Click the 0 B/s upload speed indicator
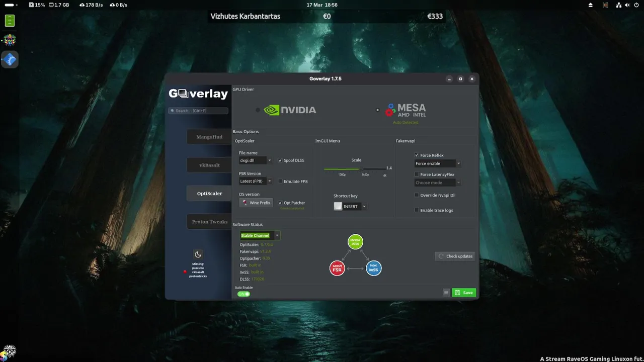The width and height of the screenshot is (644, 362). pyautogui.click(x=118, y=5)
